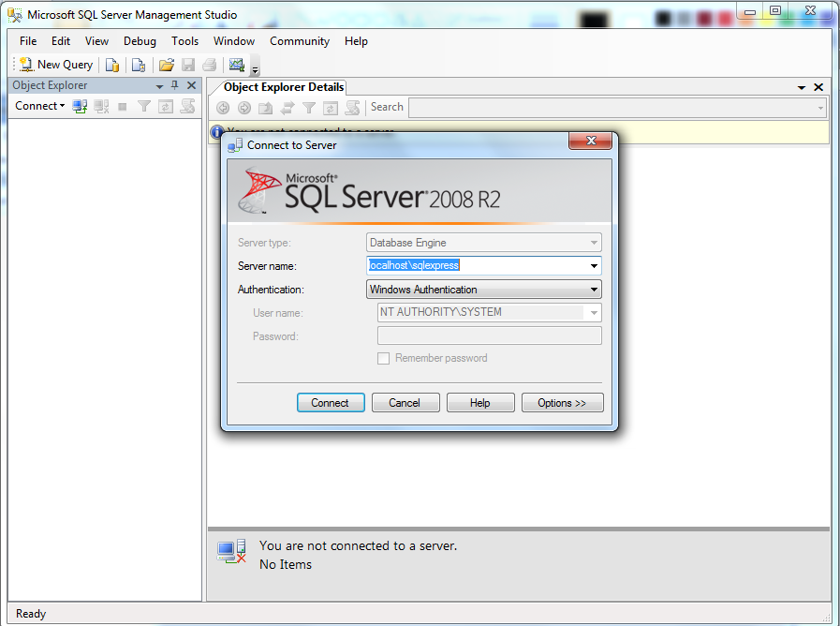The image size is (840, 626).
Task: Open the Help menu
Action: click(356, 41)
